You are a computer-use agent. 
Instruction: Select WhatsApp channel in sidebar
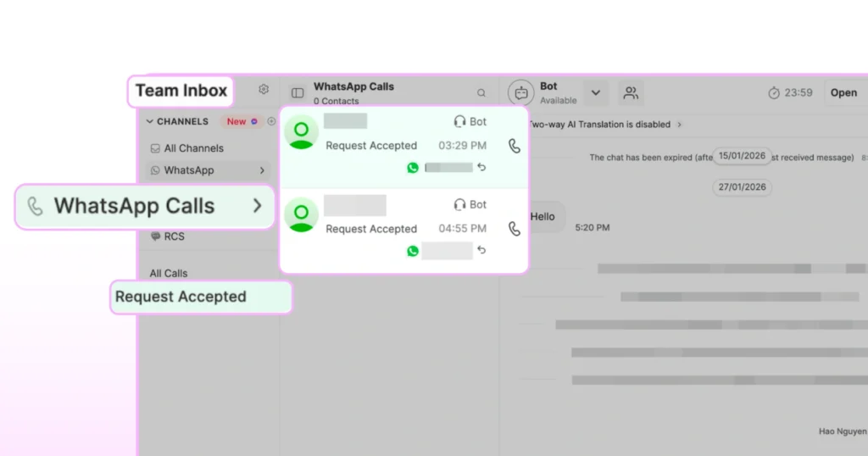pyautogui.click(x=208, y=170)
